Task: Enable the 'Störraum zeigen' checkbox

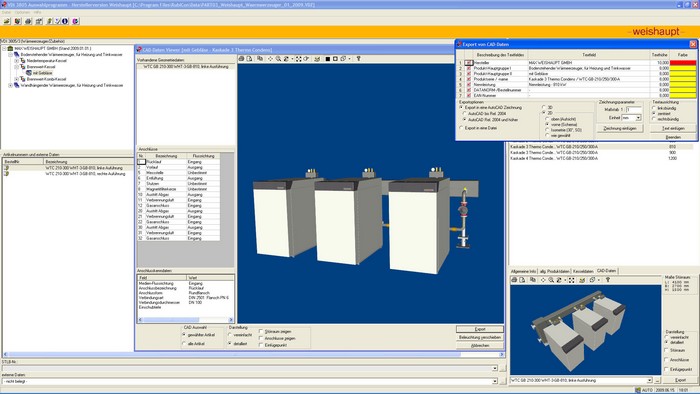Action: pyautogui.click(x=261, y=332)
